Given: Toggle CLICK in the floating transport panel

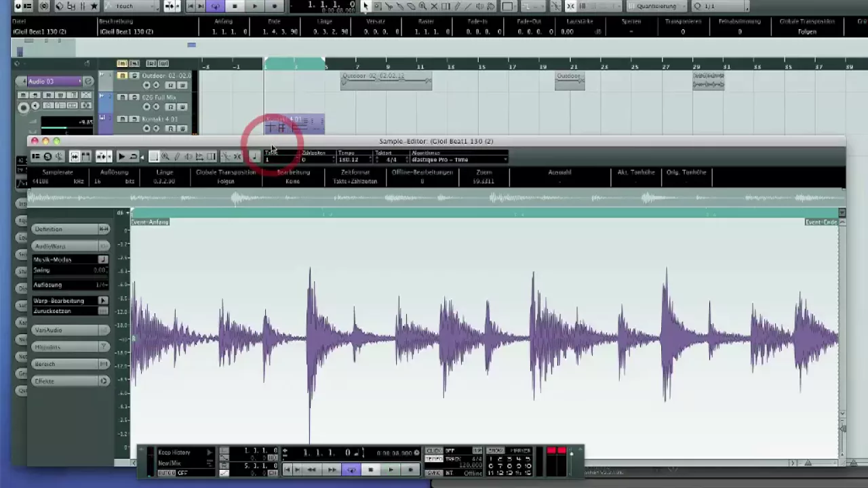Looking at the screenshot, I should (x=434, y=451).
